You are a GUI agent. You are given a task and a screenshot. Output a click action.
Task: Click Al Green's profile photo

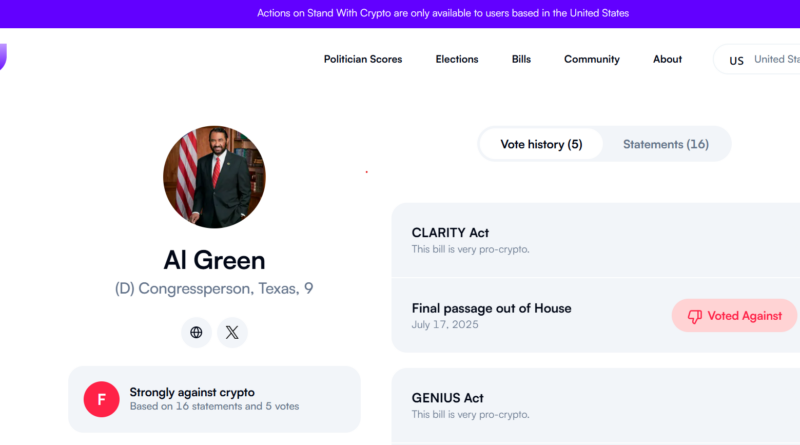click(x=214, y=177)
